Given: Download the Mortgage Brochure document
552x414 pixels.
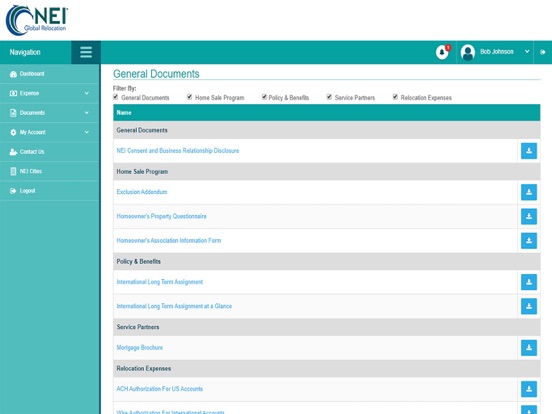Looking at the screenshot, I should [x=529, y=348].
